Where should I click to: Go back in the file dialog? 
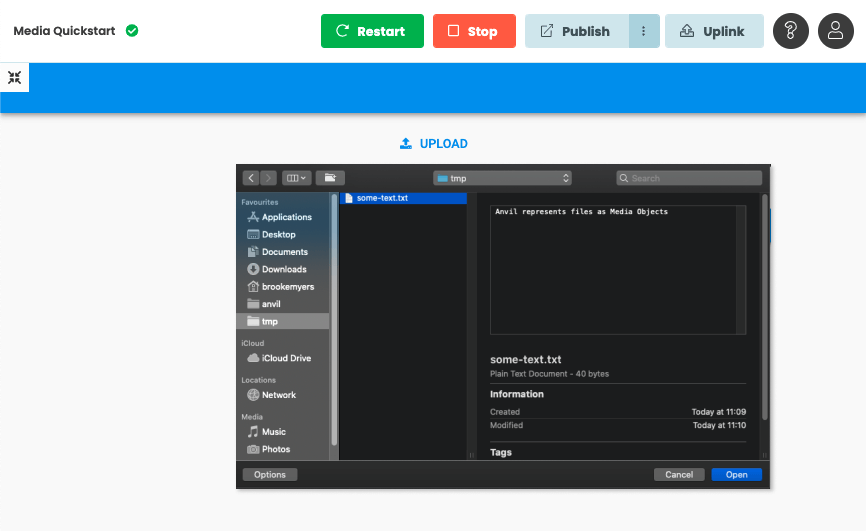(x=251, y=178)
